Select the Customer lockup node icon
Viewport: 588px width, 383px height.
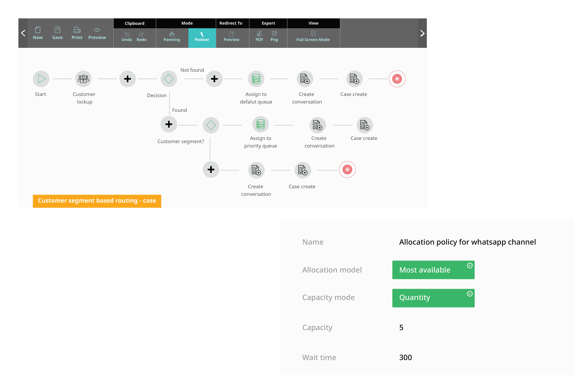[84, 79]
